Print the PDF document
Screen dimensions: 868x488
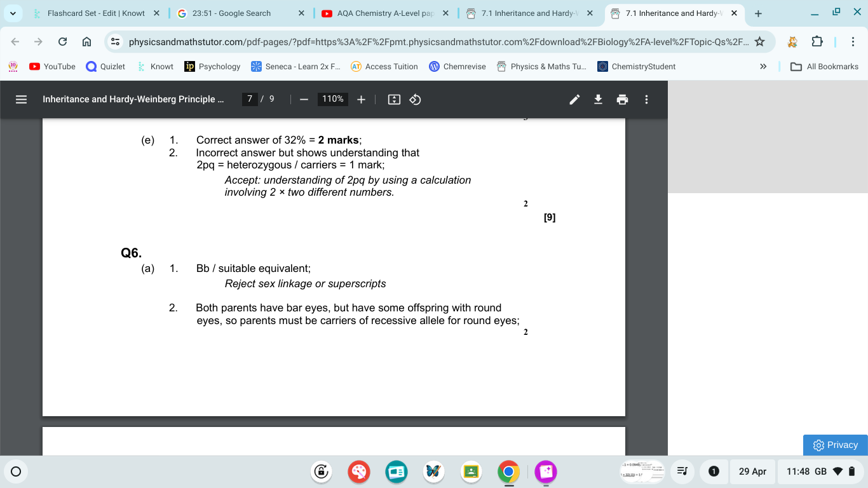tap(622, 99)
